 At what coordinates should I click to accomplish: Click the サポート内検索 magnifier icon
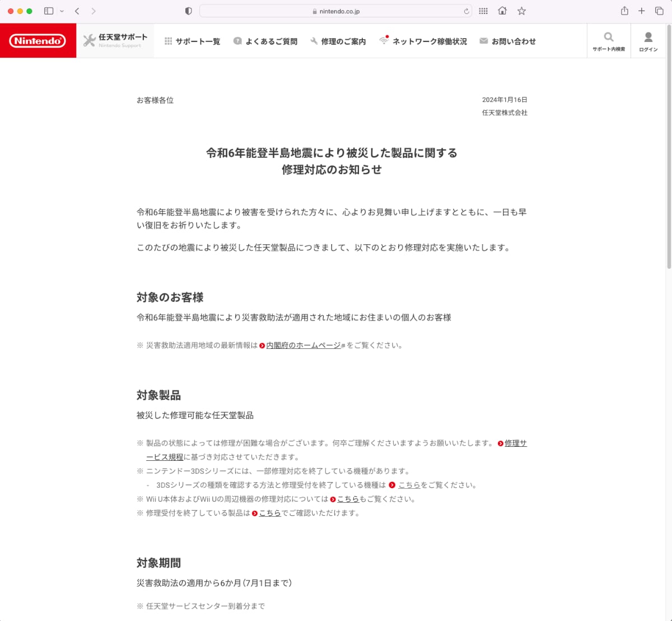[609, 37]
